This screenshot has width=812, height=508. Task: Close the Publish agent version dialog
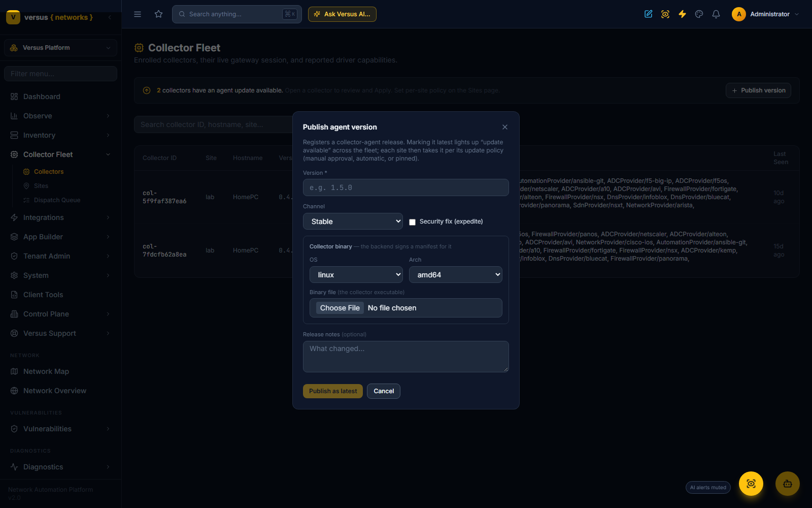pos(505,127)
